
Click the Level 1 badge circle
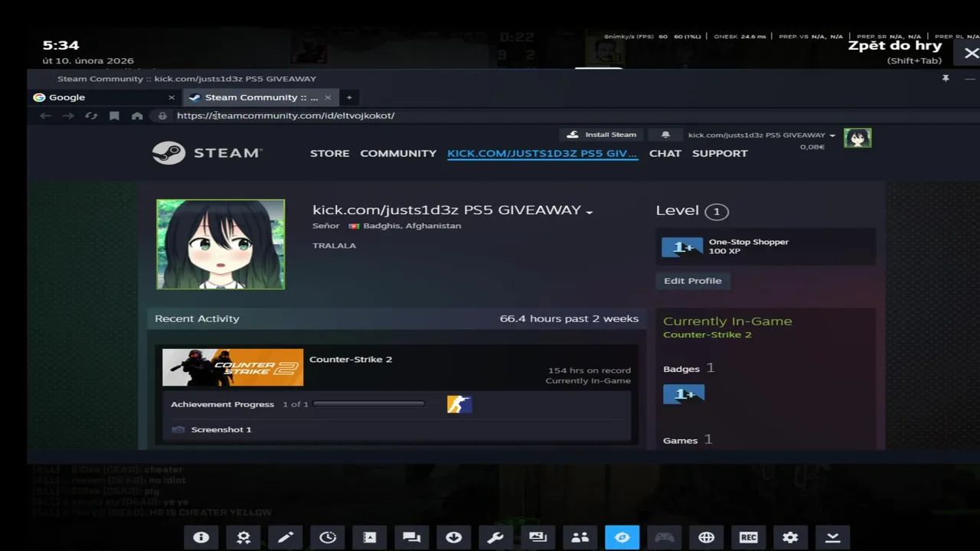pyautogui.click(x=717, y=211)
